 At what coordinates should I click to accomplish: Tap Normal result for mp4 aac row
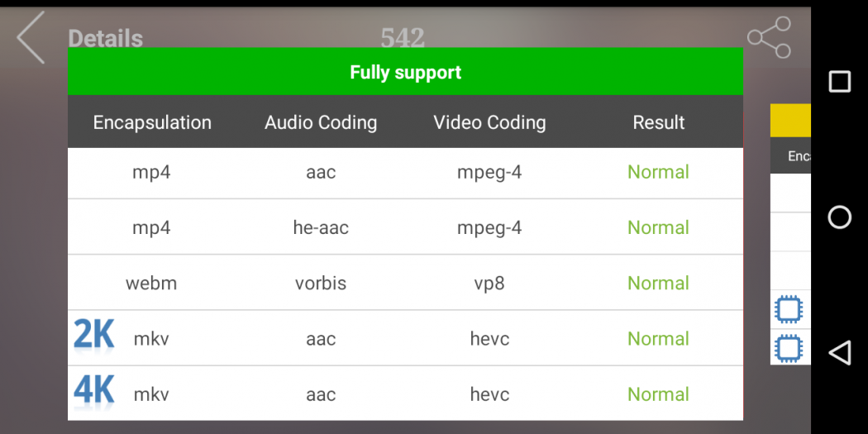pos(658,172)
